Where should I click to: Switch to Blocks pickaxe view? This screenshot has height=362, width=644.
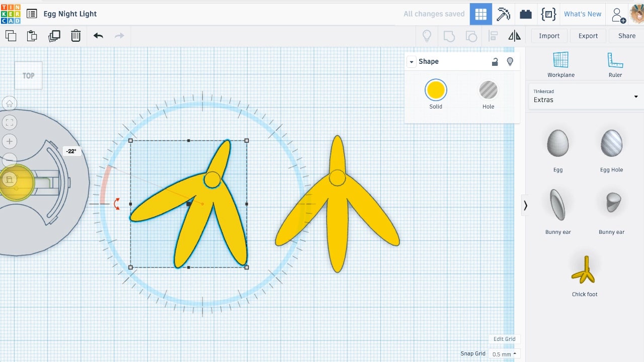[x=503, y=14]
